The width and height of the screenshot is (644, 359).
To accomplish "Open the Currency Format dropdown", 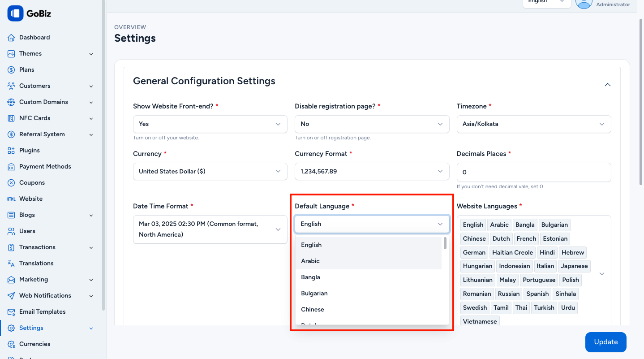I will 372,172.
